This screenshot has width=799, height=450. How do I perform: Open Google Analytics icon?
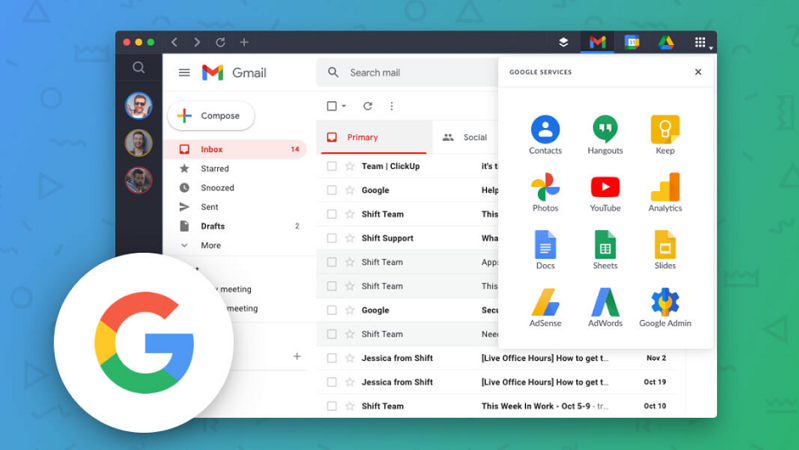(x=665, y=188)
